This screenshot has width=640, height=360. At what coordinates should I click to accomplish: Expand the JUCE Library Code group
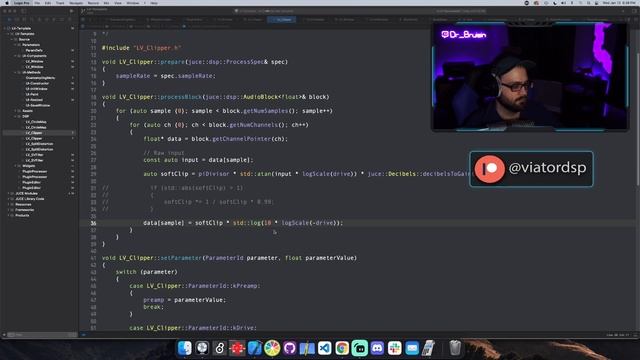coord(8,199)
